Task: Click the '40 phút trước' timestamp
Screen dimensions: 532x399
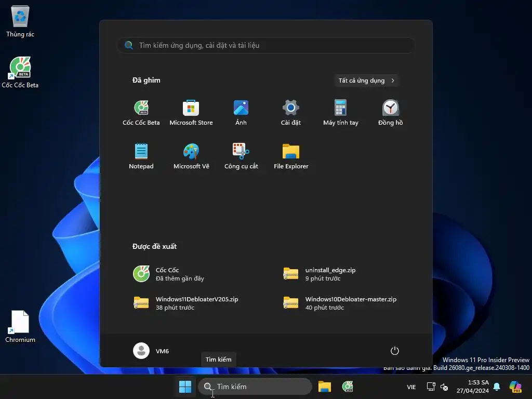Action: click(x=324, y=308)
